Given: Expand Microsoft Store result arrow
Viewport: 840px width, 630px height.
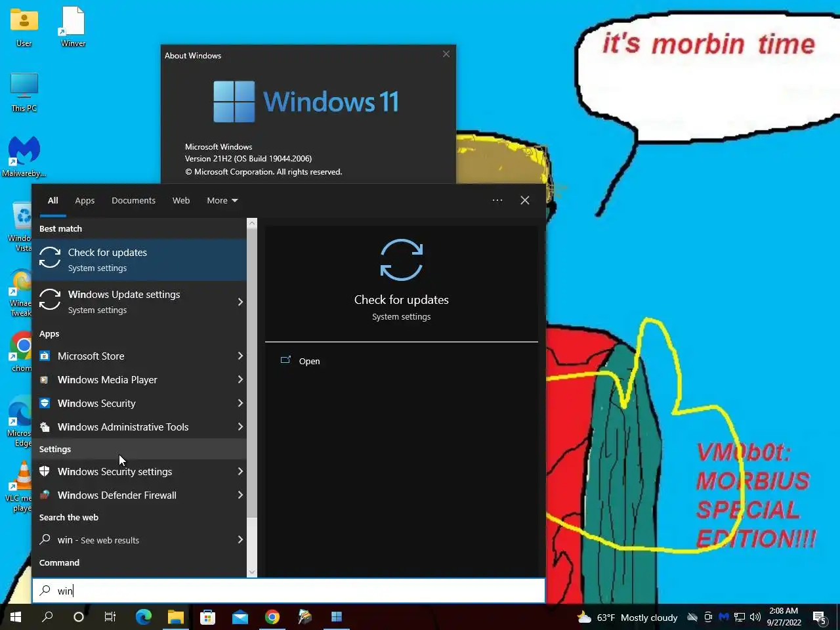Looking at the screenshot, I should point(240,356).
